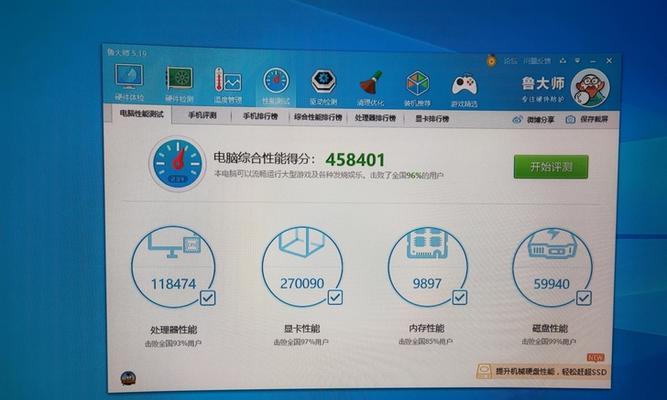Click the camera icon next to 保存截屏
Screen dimensions: 667x400
570,120
